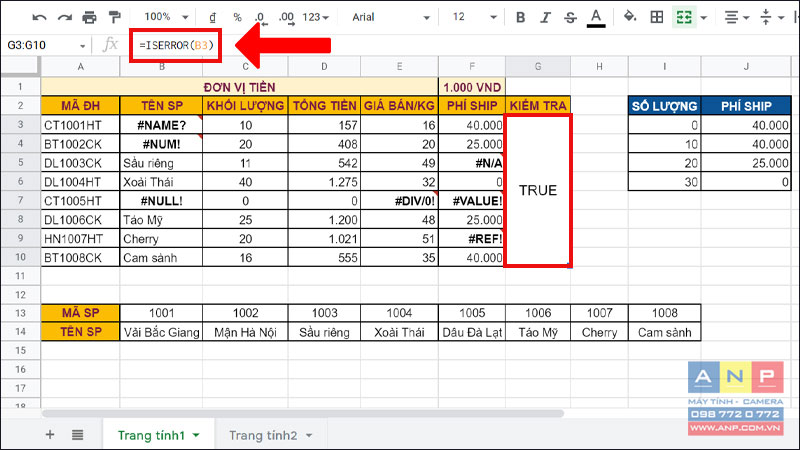Click cell with #DIV/0! error
This screenshot has height=450, width=800.
coord(399,201)
